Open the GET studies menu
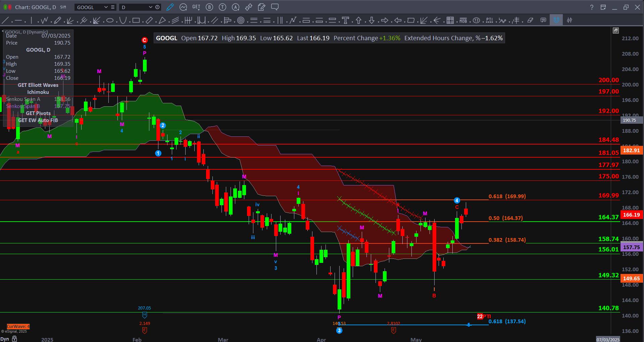The image size is (644, 342). click(x=196, y=7)
